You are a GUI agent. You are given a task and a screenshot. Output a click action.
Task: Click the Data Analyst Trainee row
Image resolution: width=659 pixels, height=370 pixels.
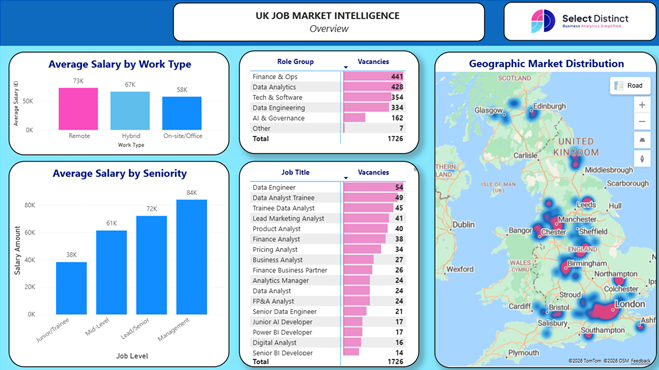point(328,198)
